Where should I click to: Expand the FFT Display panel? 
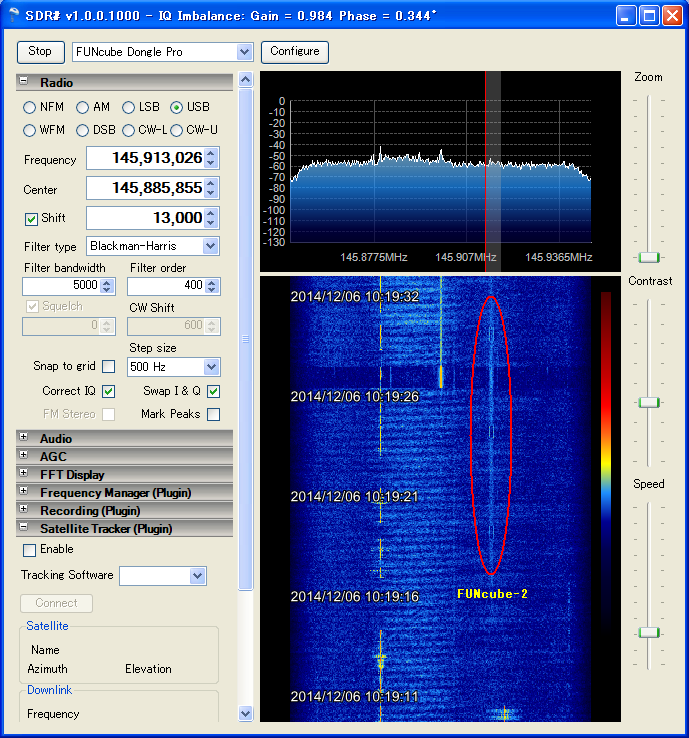24,473
